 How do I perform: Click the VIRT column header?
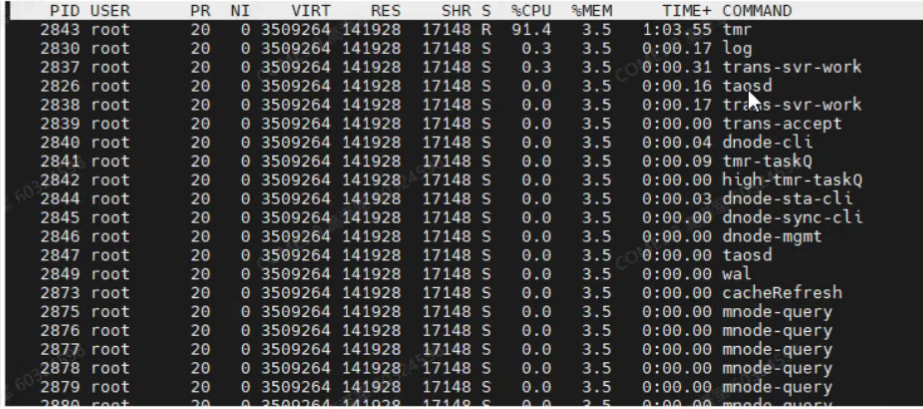tap(311, 11)
